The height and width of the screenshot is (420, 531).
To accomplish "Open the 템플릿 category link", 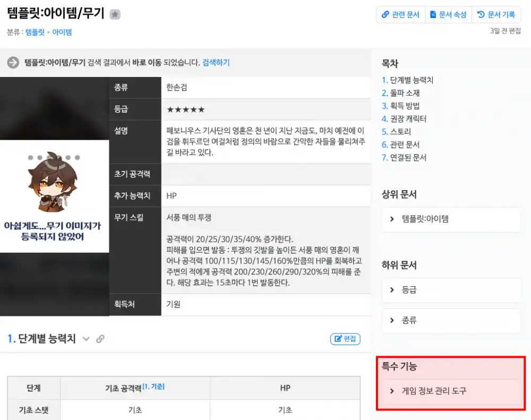I will click(36, 32).
